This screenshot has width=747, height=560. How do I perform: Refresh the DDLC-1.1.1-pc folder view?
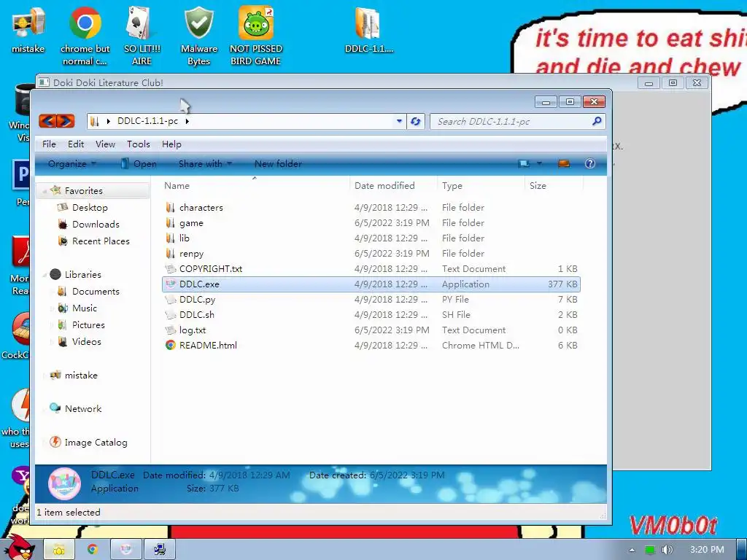pyautogui.click(x=415, y=122)
